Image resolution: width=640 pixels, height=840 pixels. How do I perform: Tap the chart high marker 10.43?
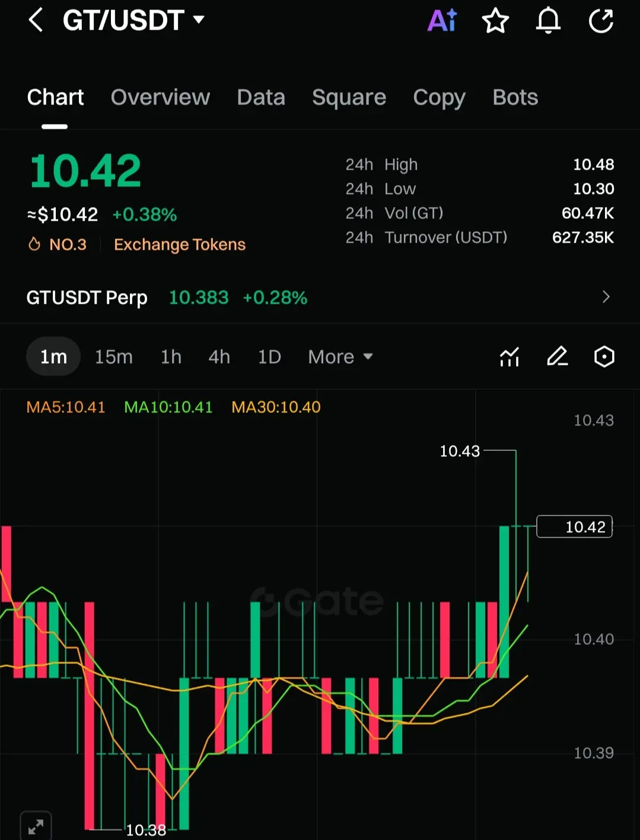tap(460, 451)
